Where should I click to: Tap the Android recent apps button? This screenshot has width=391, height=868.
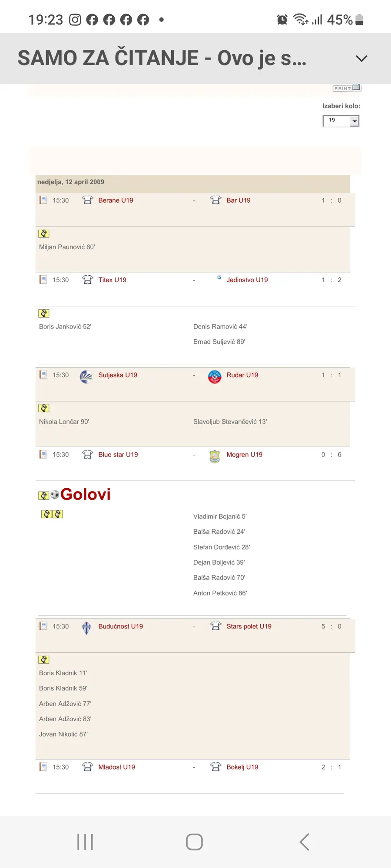[85, 842]
